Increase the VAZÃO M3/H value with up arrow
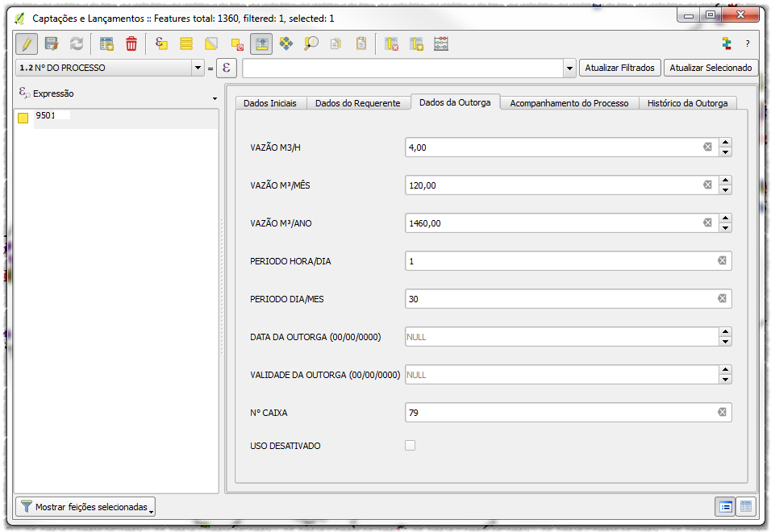771x532 pixels. [x=725, y=143]
